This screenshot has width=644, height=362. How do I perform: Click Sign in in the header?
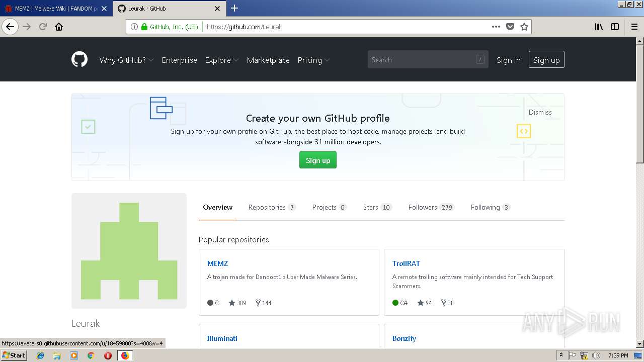[508, 60]
